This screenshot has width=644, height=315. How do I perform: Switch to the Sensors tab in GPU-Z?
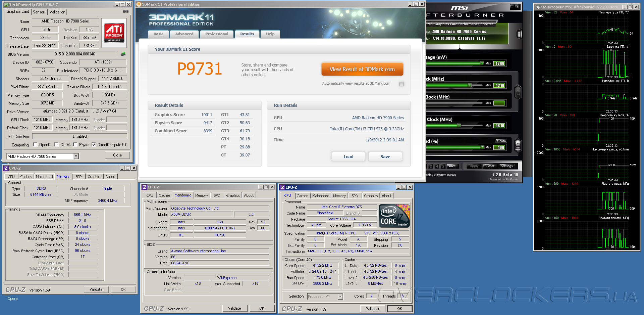[x=39, y=12]
